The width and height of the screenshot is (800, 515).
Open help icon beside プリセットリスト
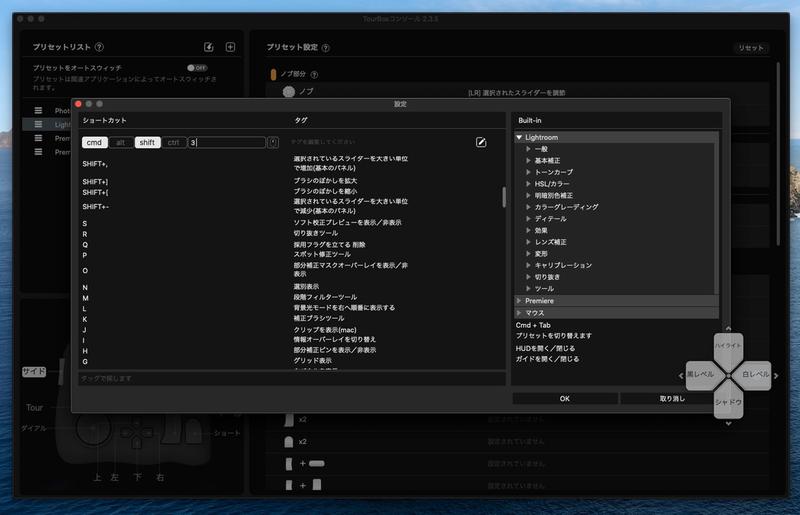point(99,47)
